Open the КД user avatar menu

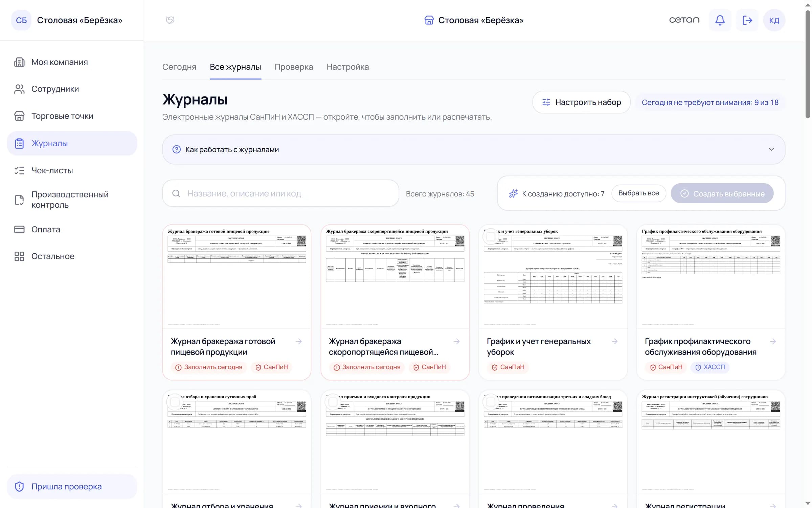[774, 20]
